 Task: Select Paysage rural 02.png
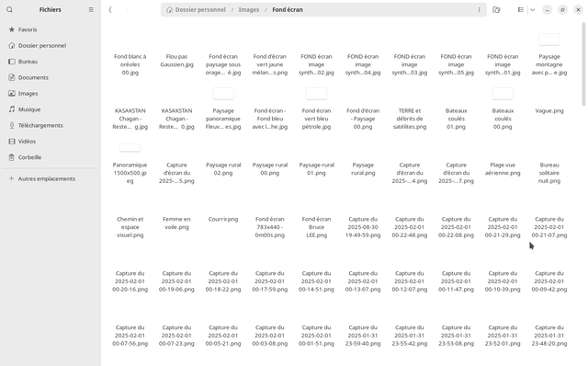click(223, 169)
